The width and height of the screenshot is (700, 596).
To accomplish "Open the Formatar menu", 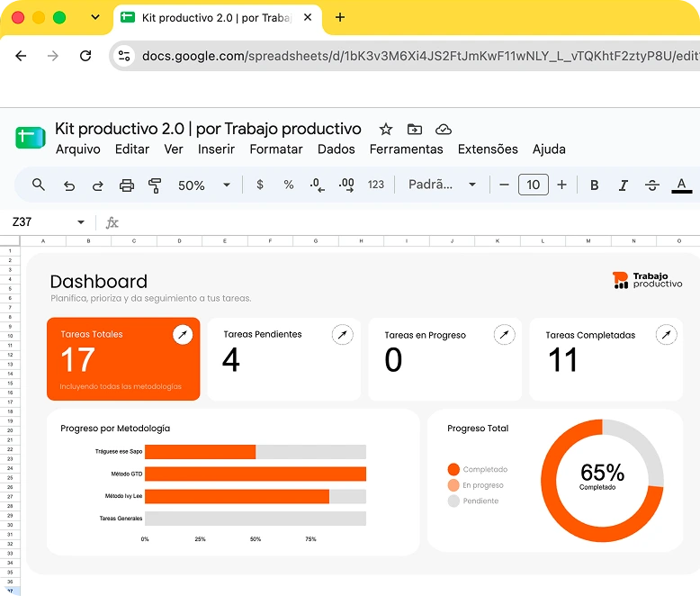I will [x=276, y=149].
